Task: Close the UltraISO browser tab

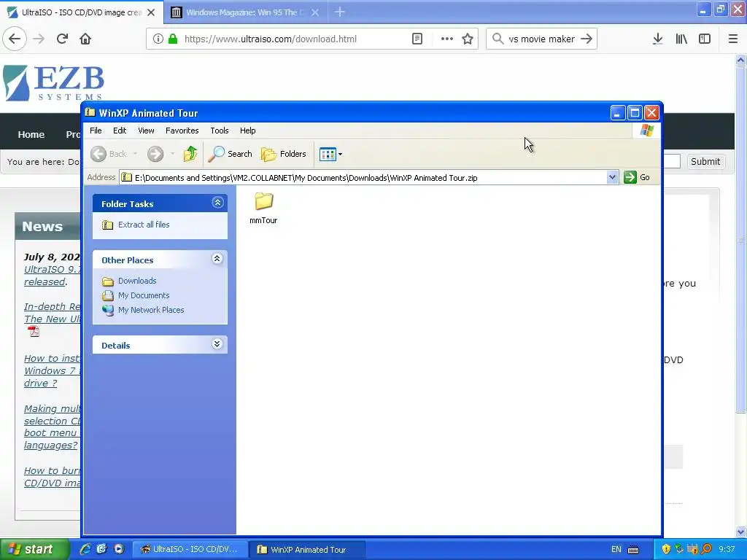Action: (151, 12)
